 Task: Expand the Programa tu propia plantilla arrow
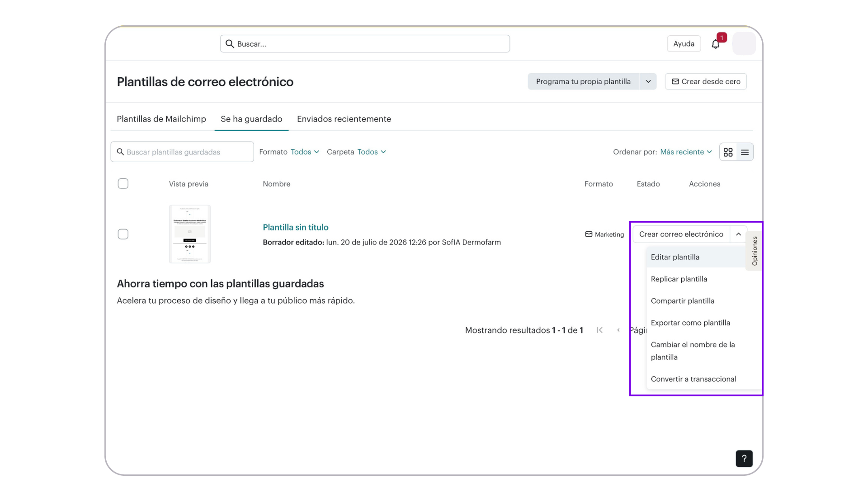coord(648,82)
